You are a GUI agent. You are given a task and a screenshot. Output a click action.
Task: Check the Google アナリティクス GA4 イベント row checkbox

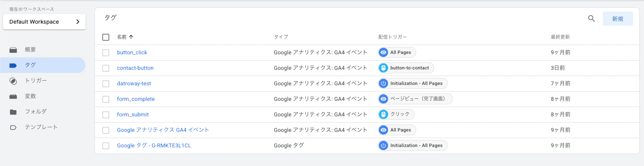pos(106,130)
